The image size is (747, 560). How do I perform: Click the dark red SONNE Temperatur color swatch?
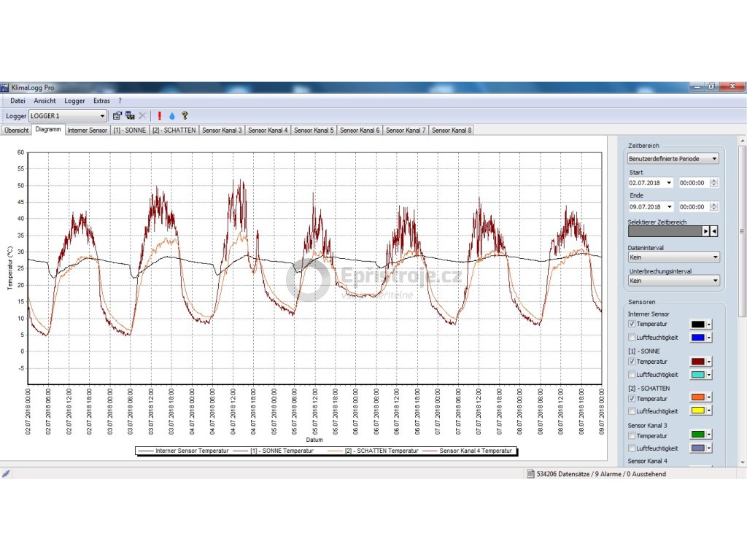point(697,362)
